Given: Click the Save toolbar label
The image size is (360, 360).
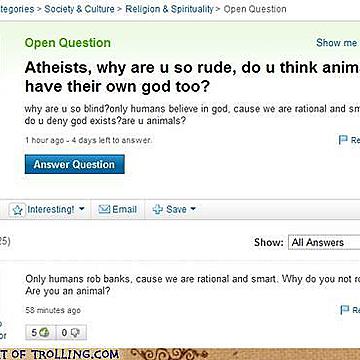Looking at the screenshot, I should pyautogui.click(x=176, y=209).
